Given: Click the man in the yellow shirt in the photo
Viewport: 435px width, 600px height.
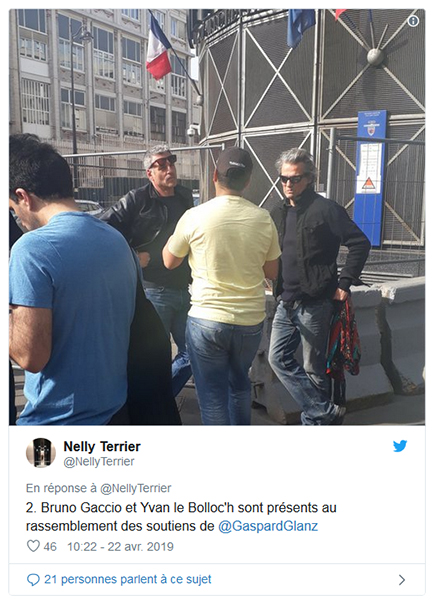Looking at the screenshot, I should (225, 285).
